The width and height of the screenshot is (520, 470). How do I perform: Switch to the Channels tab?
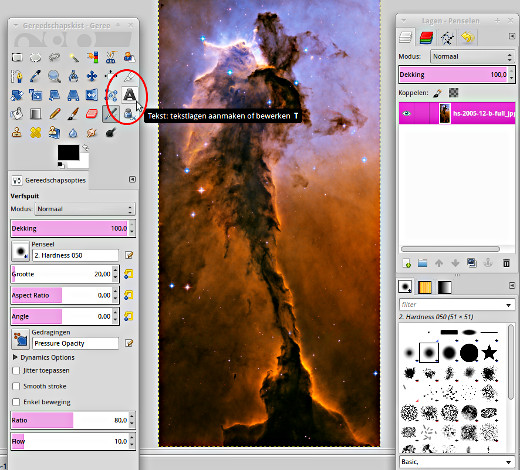point(426,37)
